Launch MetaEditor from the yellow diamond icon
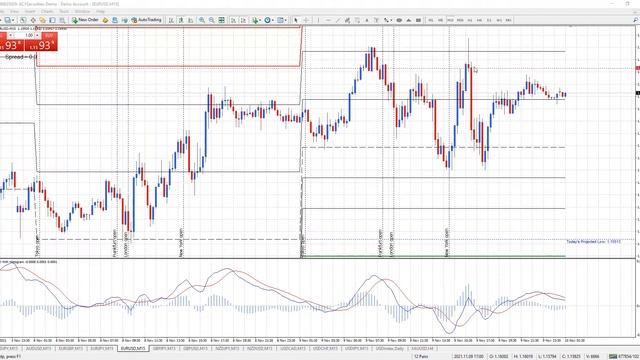 [105, 20]
